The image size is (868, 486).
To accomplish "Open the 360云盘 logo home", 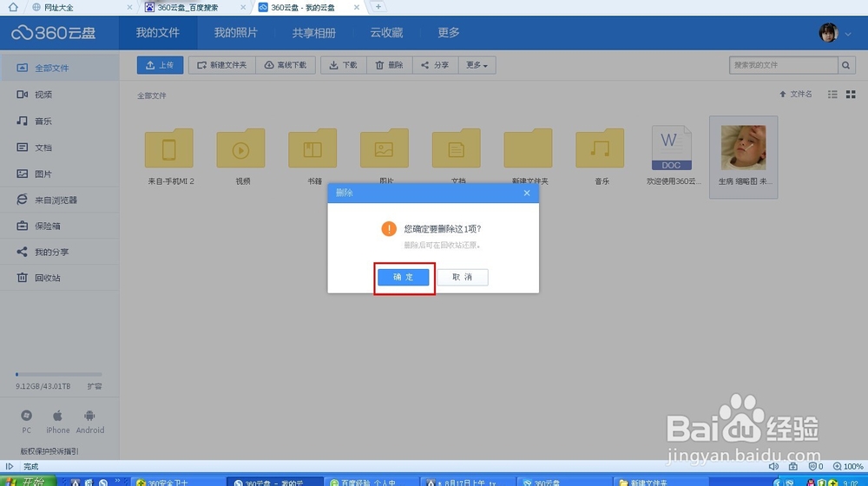I will [x=54, y=33].
